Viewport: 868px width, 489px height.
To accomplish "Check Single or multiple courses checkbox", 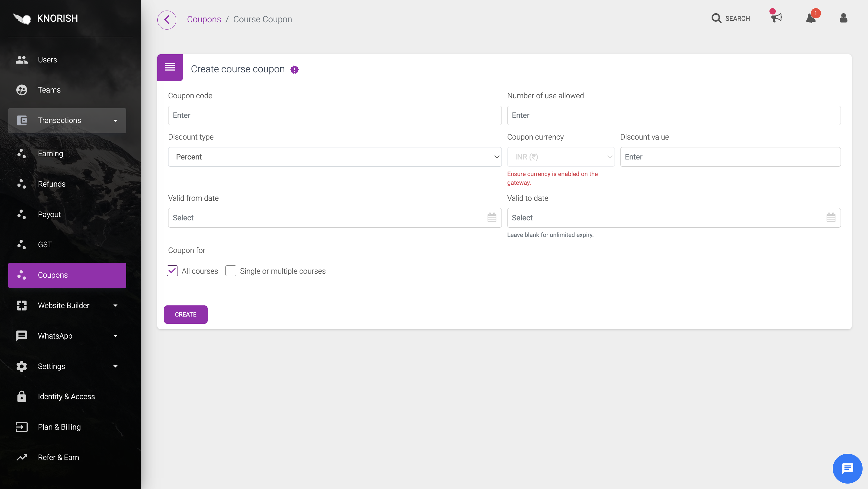I will tap(231, 271).
